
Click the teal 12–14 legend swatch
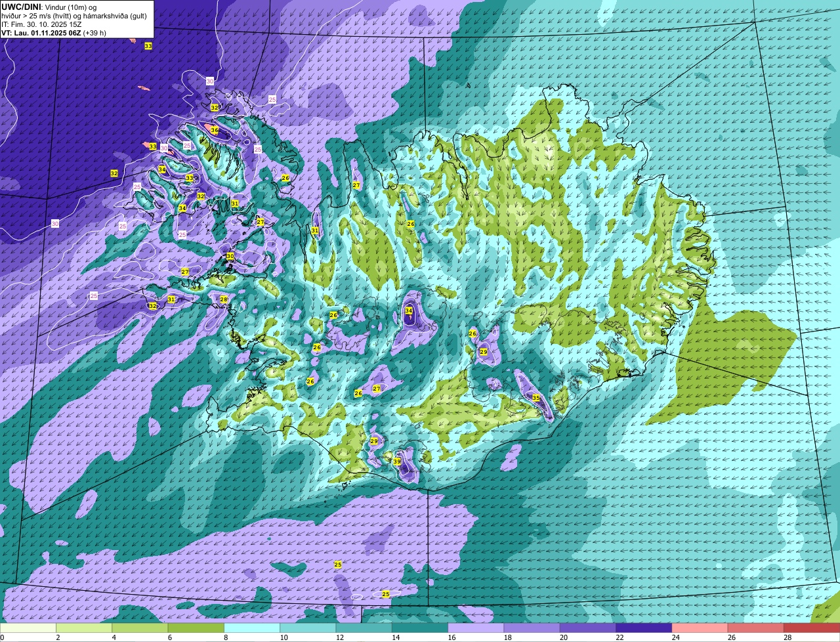(364, 628)
